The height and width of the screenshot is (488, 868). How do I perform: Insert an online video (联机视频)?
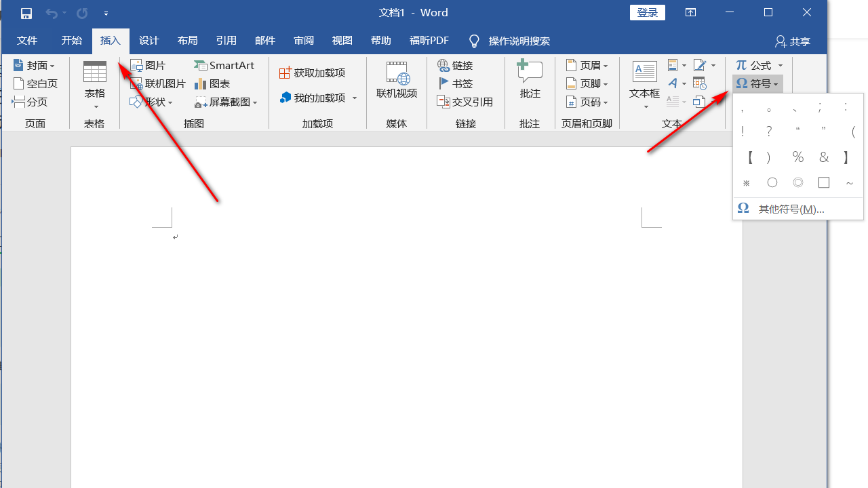click(x=397, y=81)
